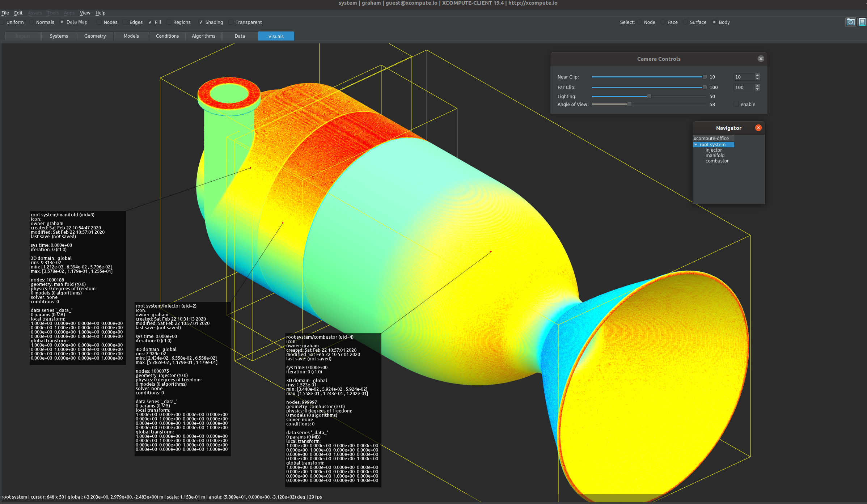Open the View menu
The image size is (867, 504).
tap(85, 13)
